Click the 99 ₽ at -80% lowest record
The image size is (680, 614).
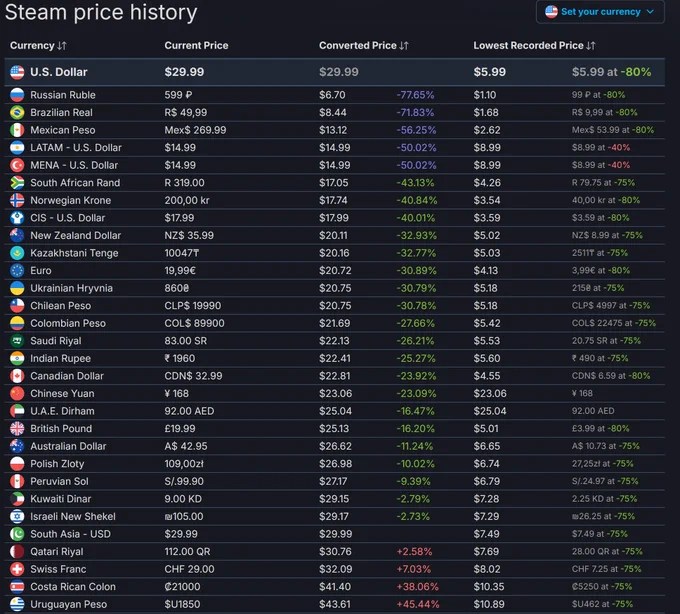[598, 95]
